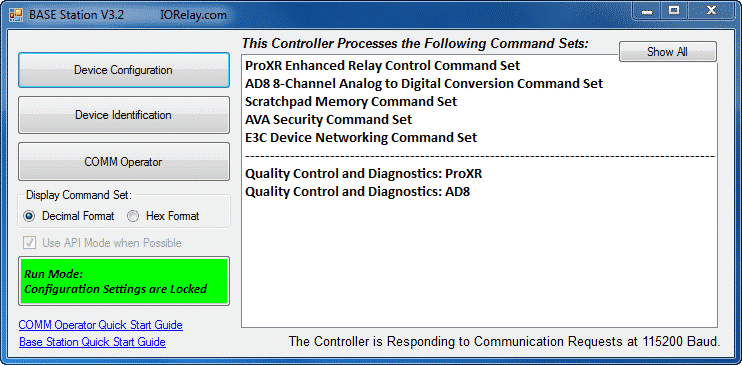
Task: Open Base Station Quick Start Guide link
Action: pos(92,342)
